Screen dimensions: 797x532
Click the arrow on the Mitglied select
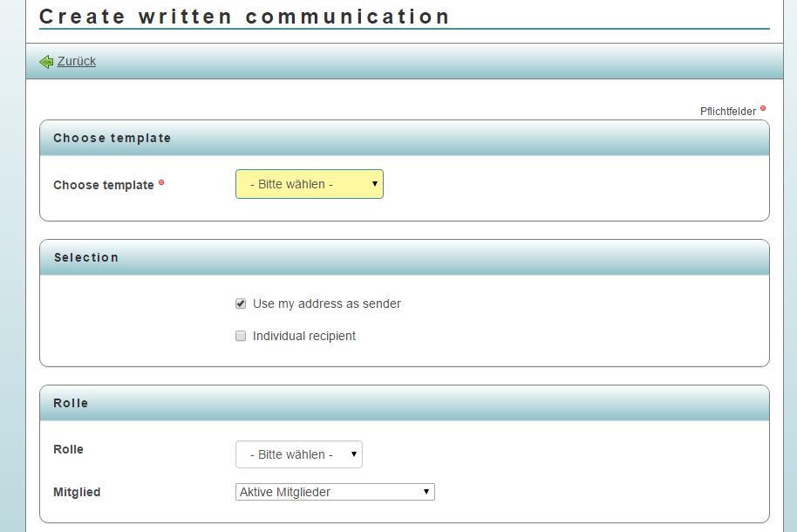[x=426, y=492]
